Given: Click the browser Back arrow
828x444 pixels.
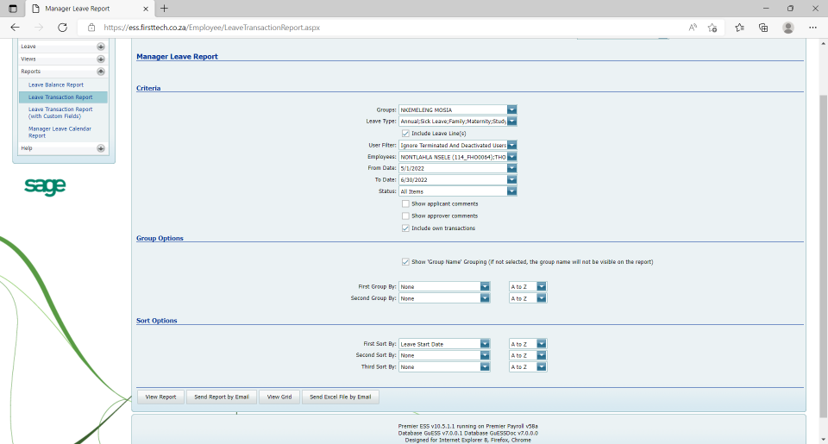Looking at the screenshot, I should [15, 28].
